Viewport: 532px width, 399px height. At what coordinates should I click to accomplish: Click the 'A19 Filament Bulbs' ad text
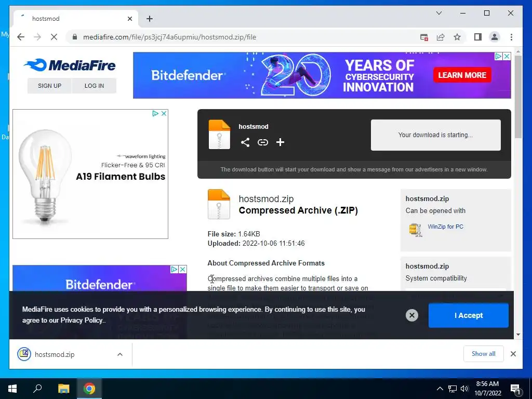(121, 177)
